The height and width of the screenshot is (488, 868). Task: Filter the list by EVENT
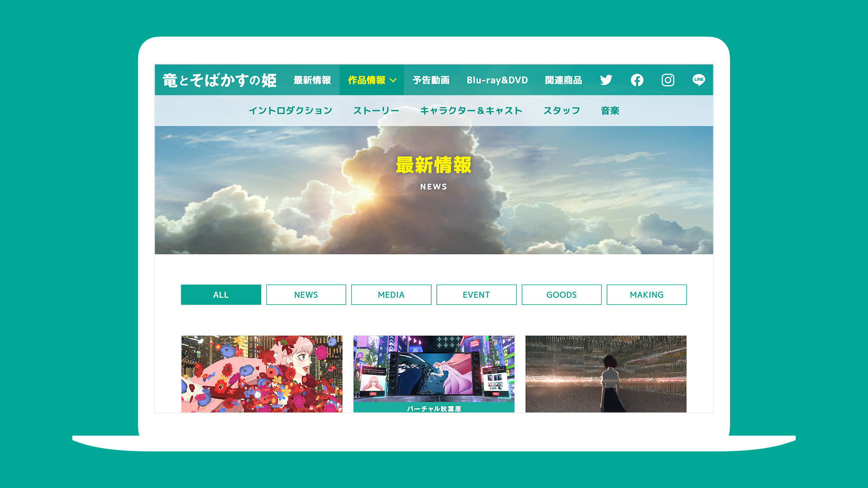tap(476, 295)
